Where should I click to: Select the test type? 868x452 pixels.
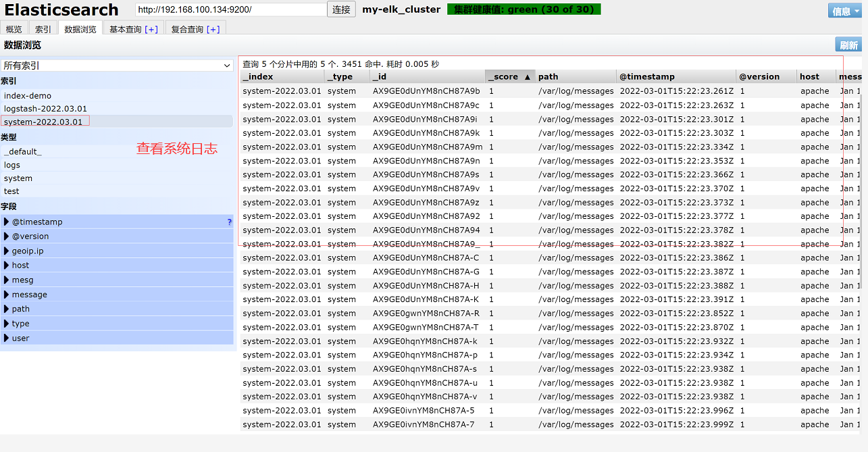[117, 191]
